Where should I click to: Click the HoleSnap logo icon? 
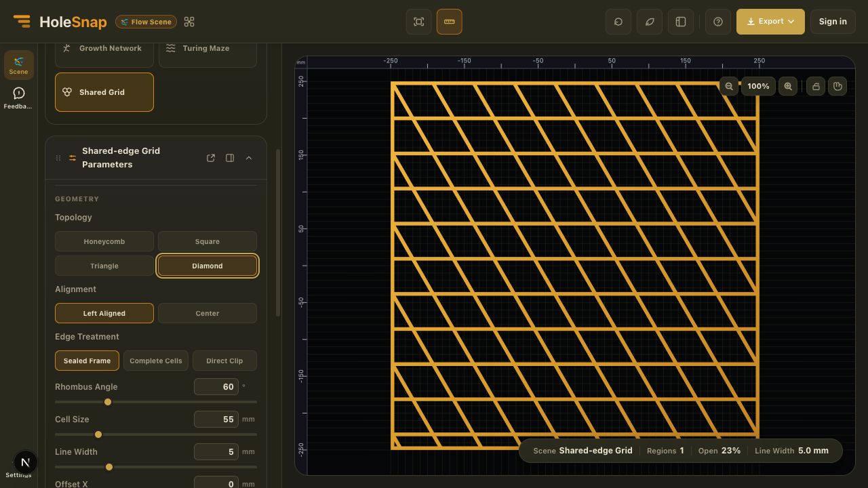tap(22, 22)
